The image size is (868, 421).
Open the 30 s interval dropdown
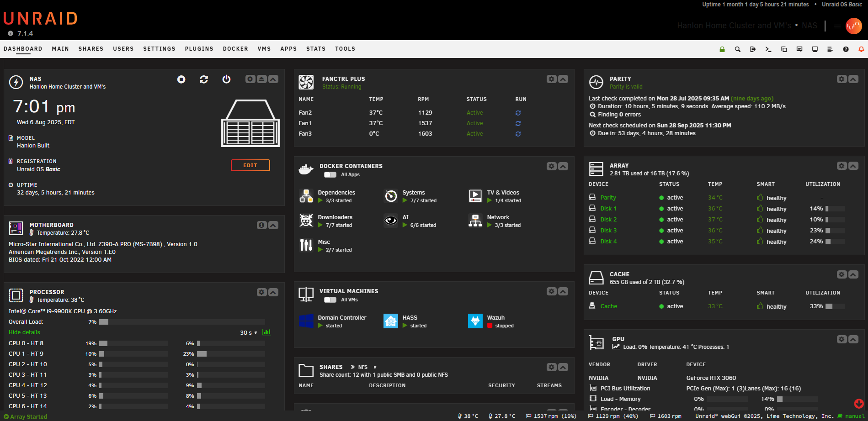pos(249,333)
